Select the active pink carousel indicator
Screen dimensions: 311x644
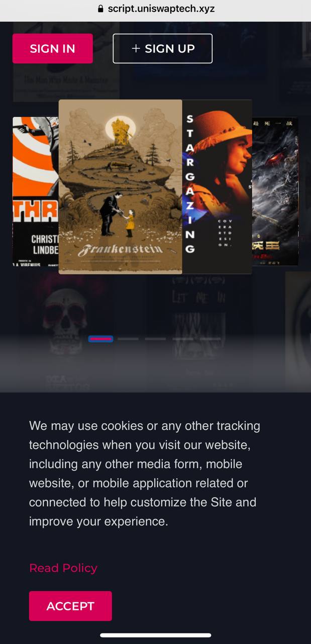click(100, 339)
